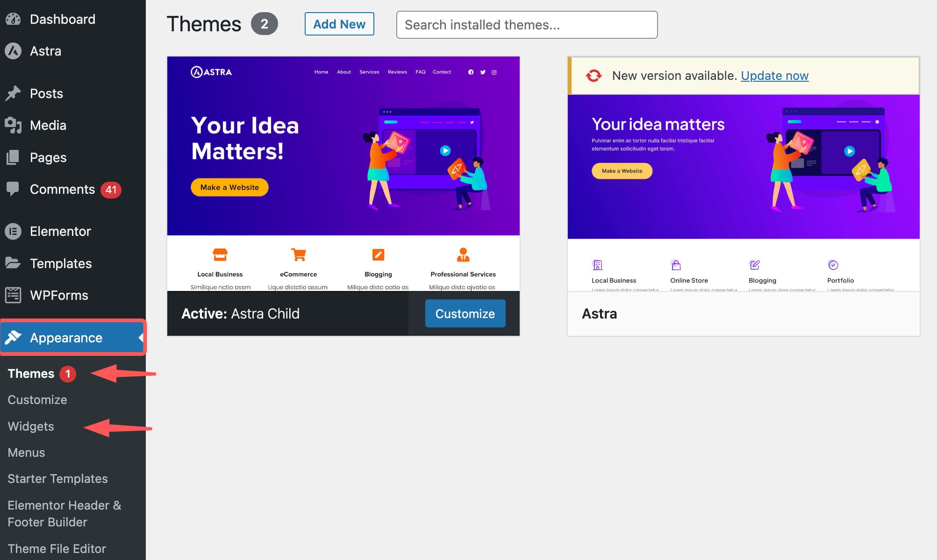937x560 pixels.
Task: Click the Templates folder icon
Action: [x=13, y=263]
